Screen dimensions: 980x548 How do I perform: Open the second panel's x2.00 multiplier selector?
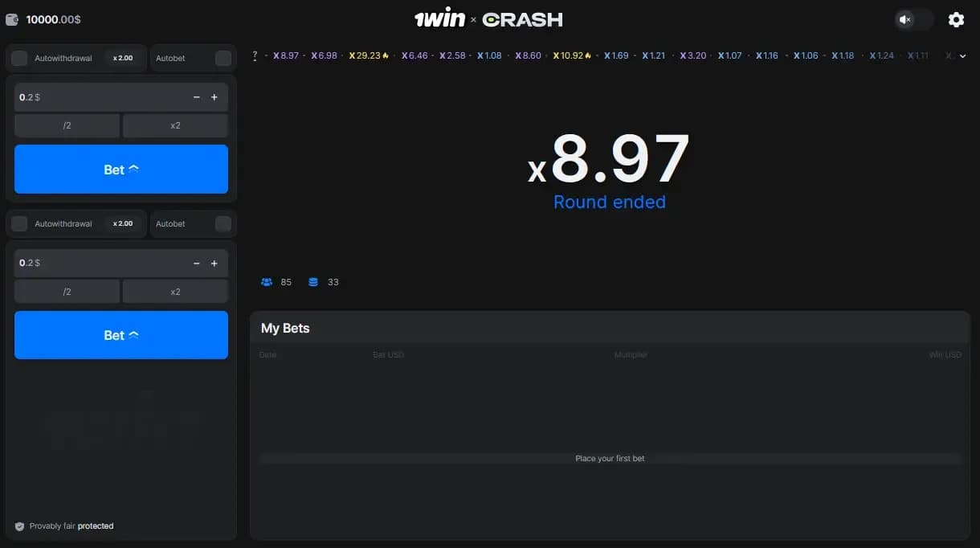coord(122,223)
